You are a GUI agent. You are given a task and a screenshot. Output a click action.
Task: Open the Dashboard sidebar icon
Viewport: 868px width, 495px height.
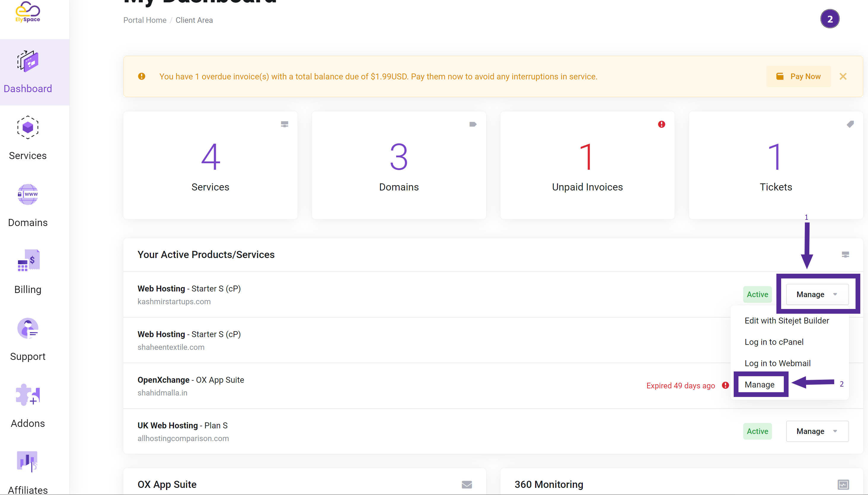click(28, 61)
